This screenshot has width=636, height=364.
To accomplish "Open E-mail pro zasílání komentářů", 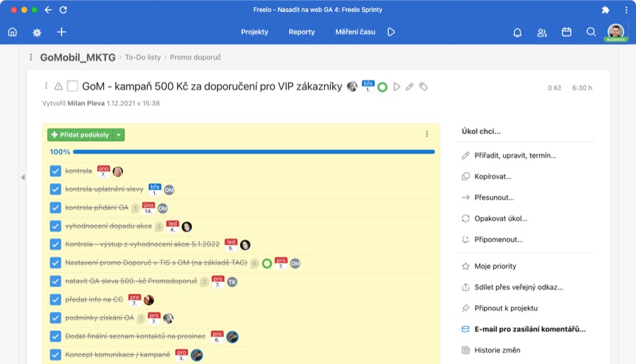I will click(526, 329).
